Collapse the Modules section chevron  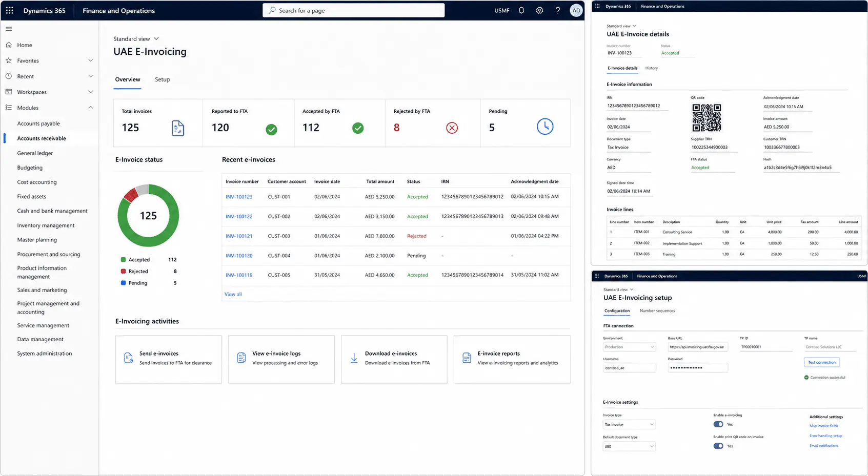(90, 108)
